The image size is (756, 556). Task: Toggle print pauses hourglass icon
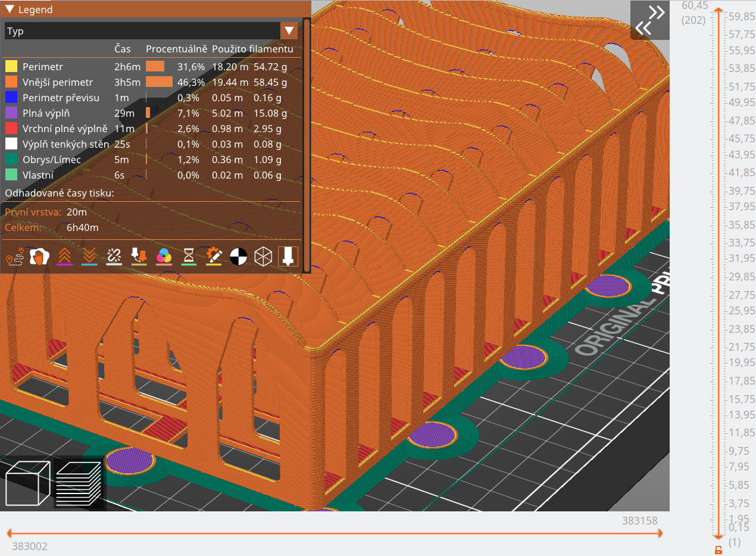pos(189,256)
